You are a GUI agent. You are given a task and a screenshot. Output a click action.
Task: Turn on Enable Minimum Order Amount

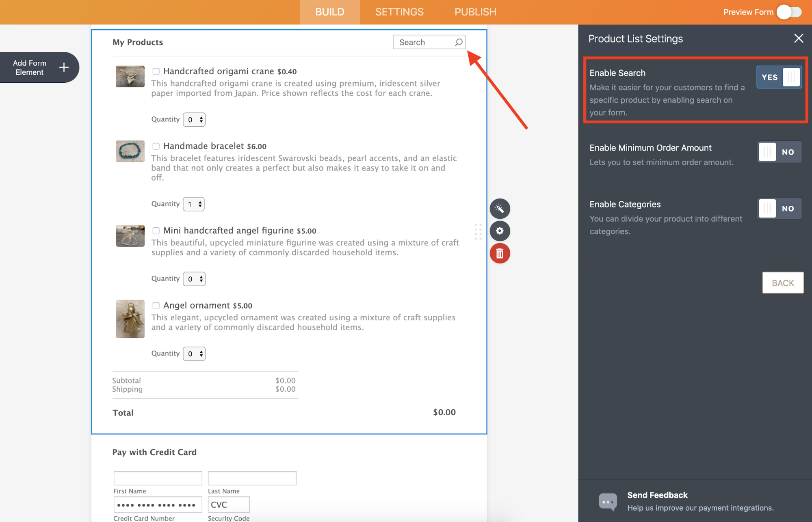pos(779,152)
